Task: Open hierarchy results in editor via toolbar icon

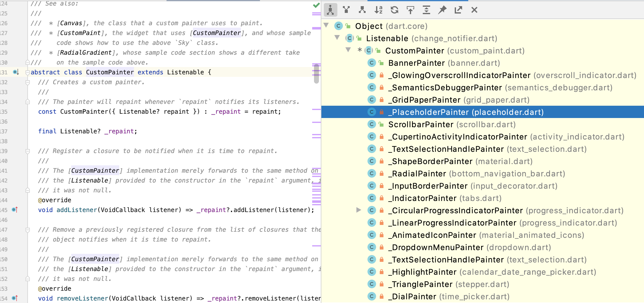Action: 458,10
